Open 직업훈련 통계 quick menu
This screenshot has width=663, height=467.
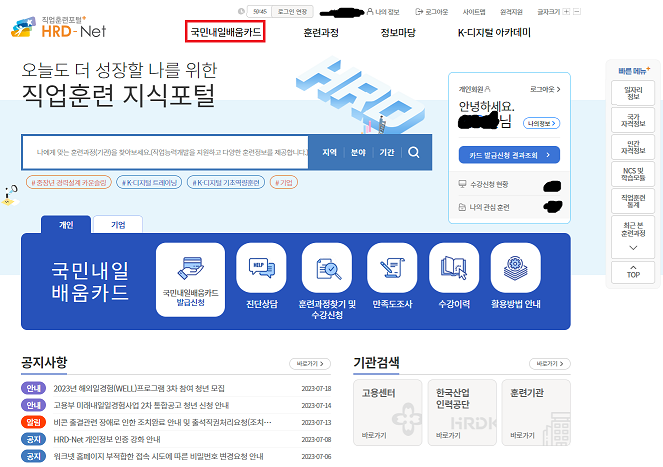pyautogui.click(x=633, y=201)
